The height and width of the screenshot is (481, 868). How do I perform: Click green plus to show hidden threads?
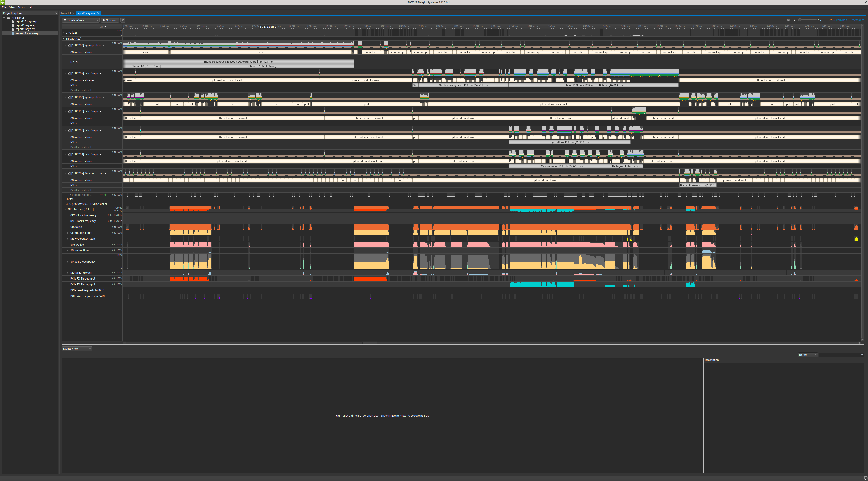[106, 195]
